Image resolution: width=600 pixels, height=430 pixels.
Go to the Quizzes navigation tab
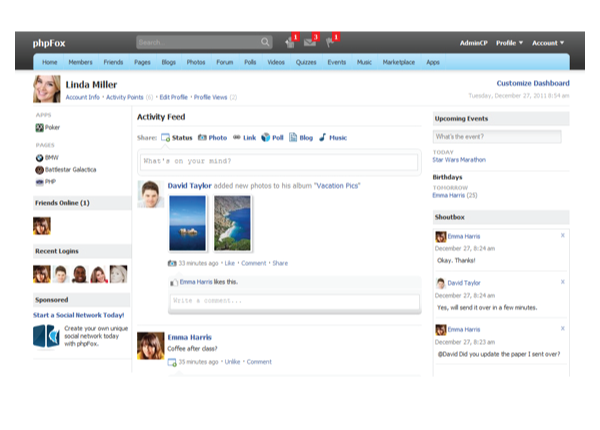(x=305, y=62)
